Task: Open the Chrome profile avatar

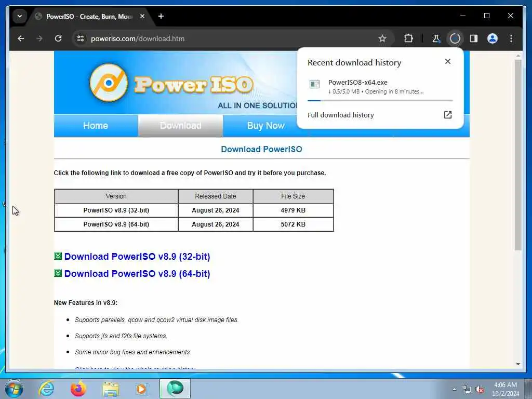Action: (x=493, y=38)
